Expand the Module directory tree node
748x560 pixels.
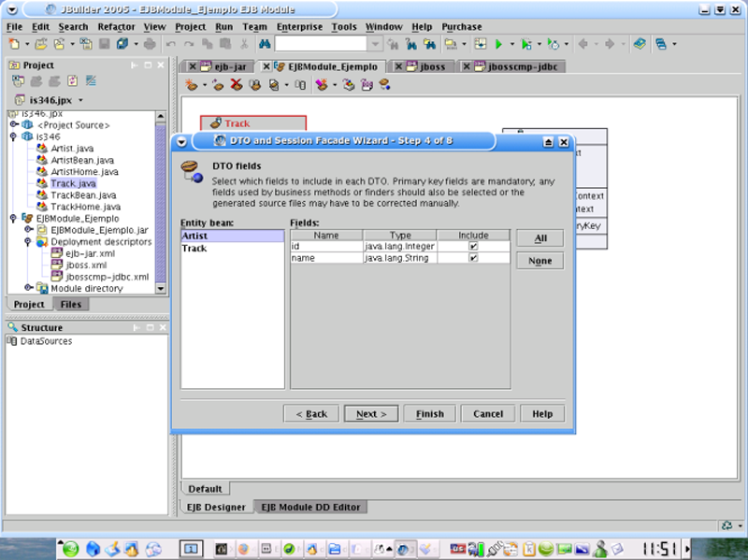point(29,288)
